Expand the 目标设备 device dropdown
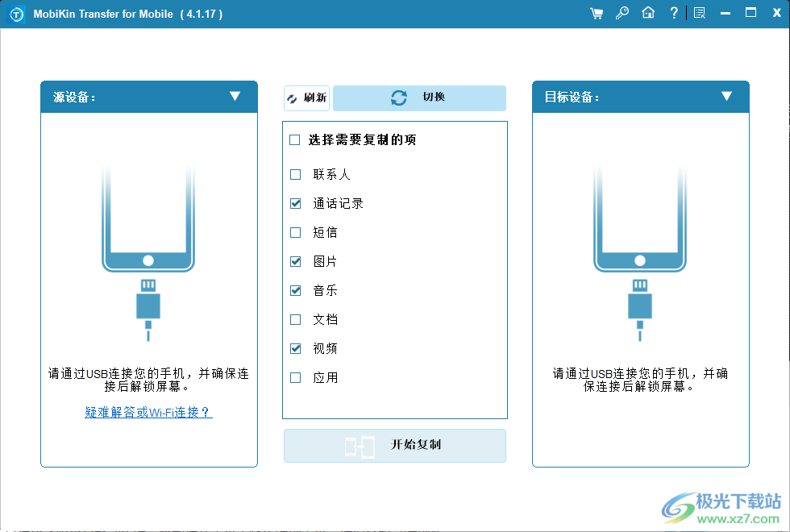 click(x=728, y=97)
